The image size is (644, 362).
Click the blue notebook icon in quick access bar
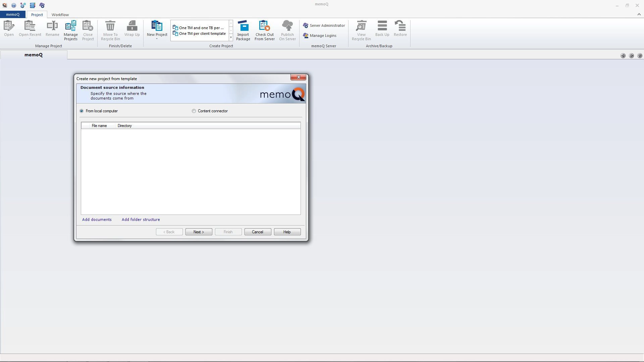32,5
